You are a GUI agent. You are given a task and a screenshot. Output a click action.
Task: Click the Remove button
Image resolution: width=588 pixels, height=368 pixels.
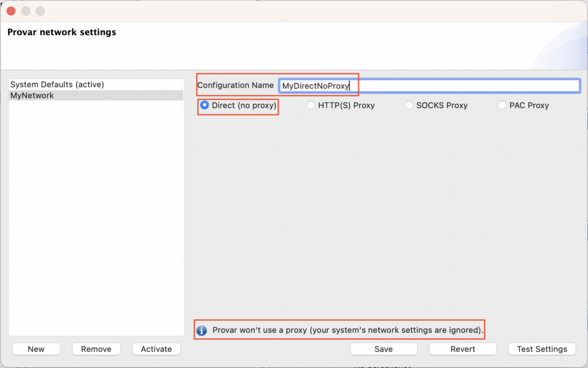pyautogui.click(x=96, y=349)
